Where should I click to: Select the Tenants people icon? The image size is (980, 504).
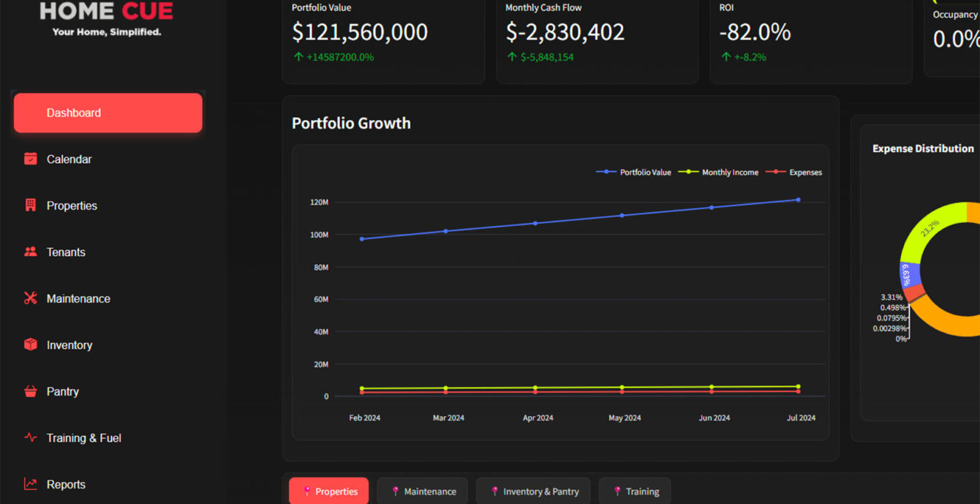coord(30,252)
